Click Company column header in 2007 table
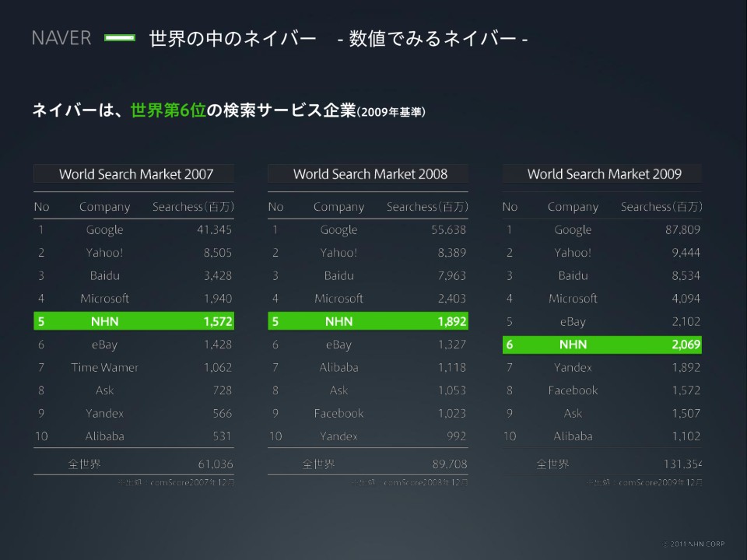This screenshot has height=560, width=747. (104, 207)
